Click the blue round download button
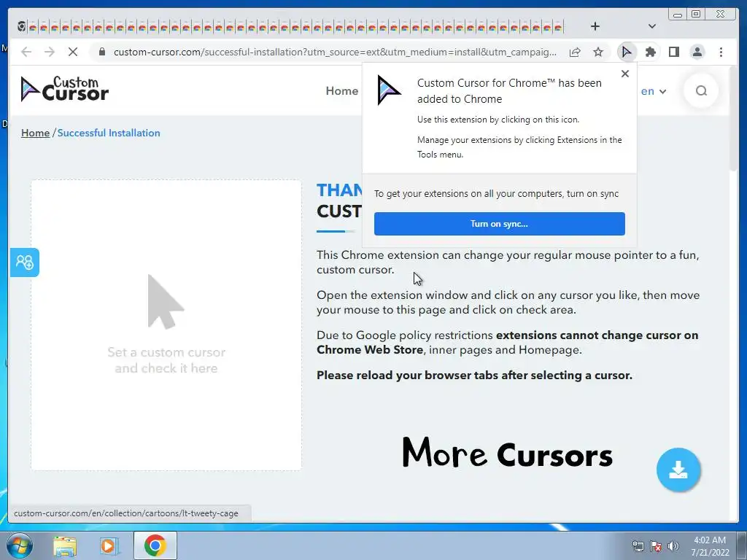 tap(678, 470)
